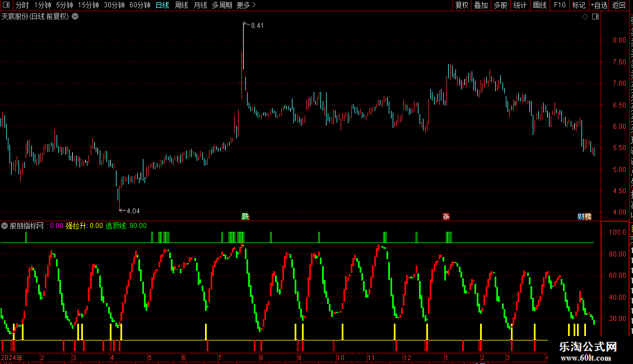This screenshot has width=633, height=364.
Task: Click the 标记 mark button
Action: (579, 5)
